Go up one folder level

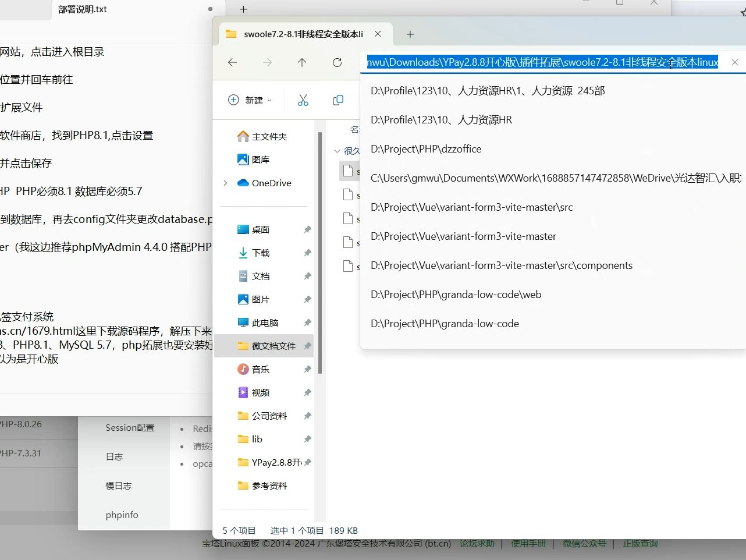[302, 62]
